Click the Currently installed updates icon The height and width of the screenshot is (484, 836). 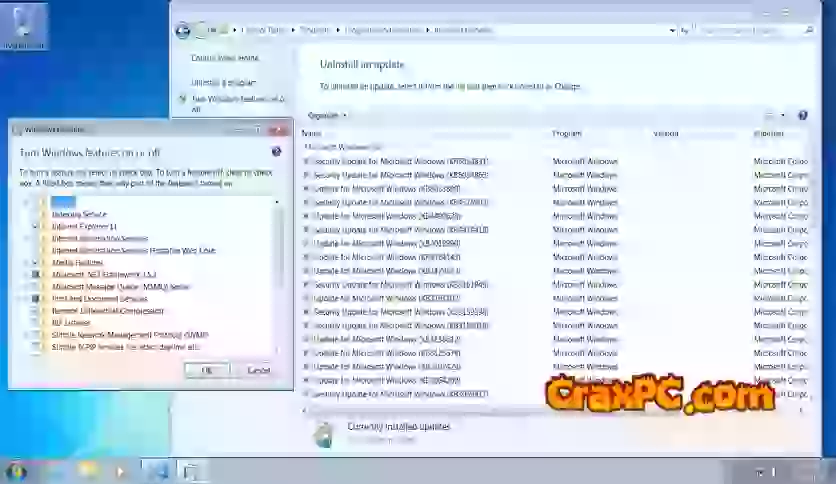(323, 431)
